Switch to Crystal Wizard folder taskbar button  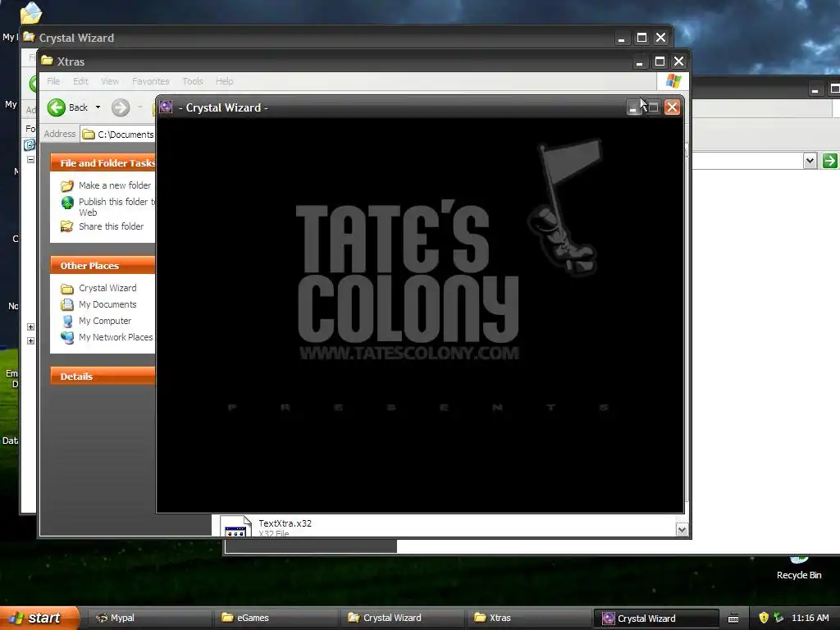(403, 618)
